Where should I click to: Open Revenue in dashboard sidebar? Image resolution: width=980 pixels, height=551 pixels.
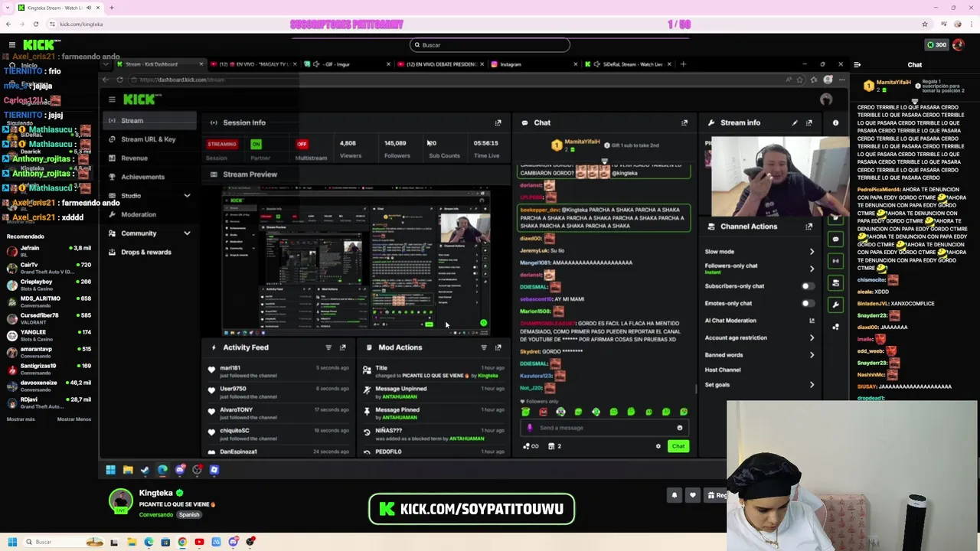coord(149,158)
